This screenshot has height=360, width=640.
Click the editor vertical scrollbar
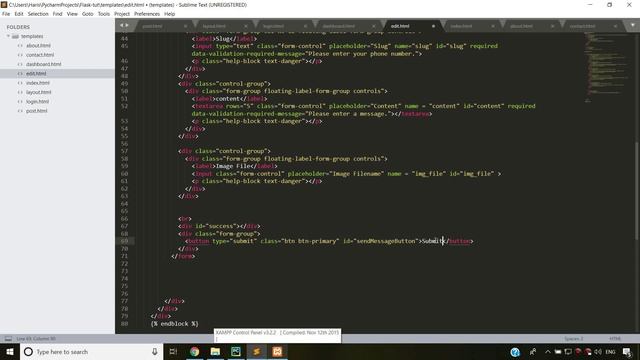coord(637,191)
